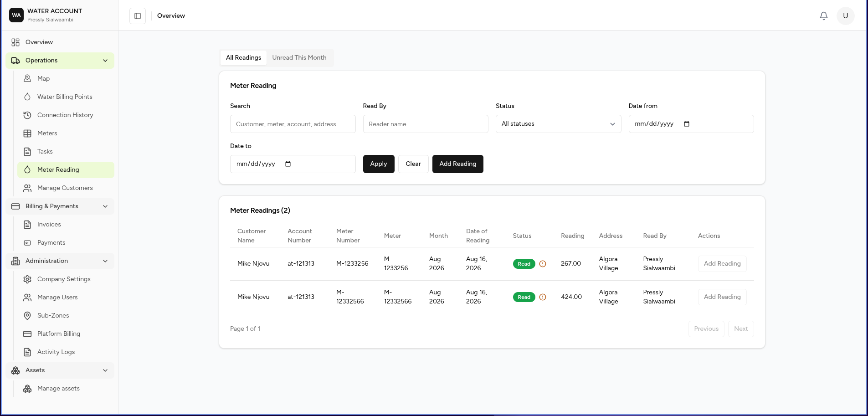Image resolution: width=868 pixels, height=416 pixels.
Task: Click the Billing & Payments card icon
Action: point(15,206)
